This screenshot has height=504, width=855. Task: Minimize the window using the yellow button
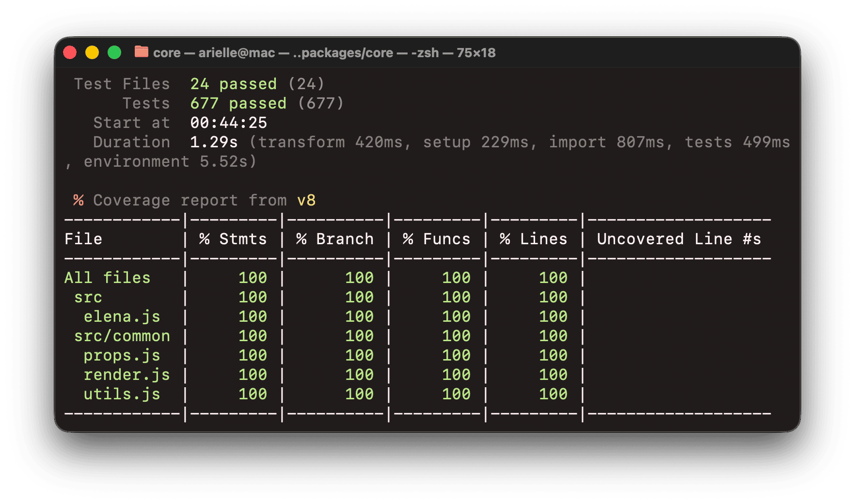[x=92, y=52]
